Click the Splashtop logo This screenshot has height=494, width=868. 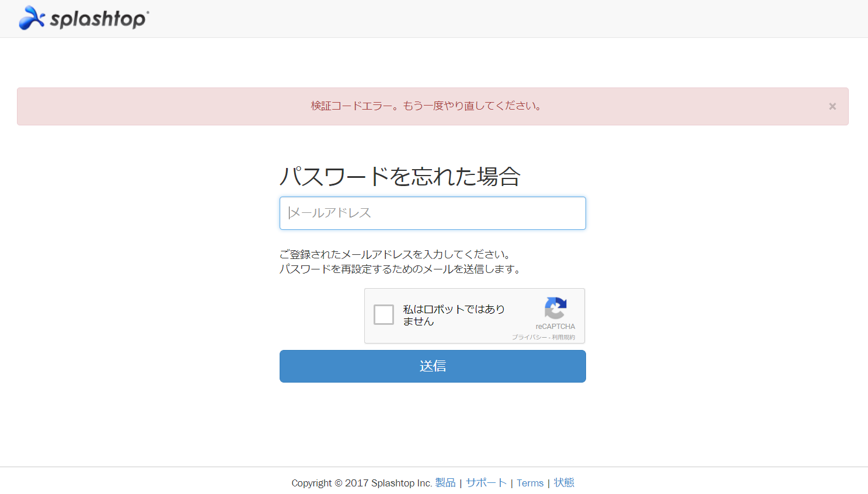click(x=83, y=18)
